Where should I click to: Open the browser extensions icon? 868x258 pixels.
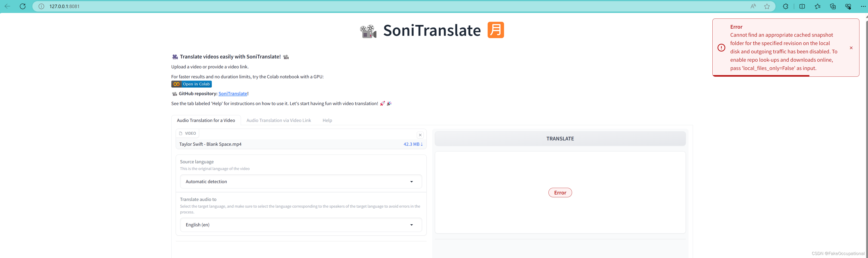[x=785, y=6]
